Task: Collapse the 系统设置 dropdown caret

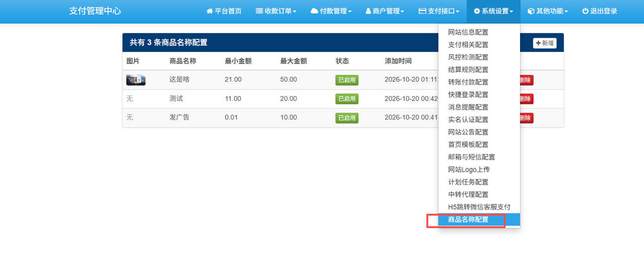Action: coord(512,12)
